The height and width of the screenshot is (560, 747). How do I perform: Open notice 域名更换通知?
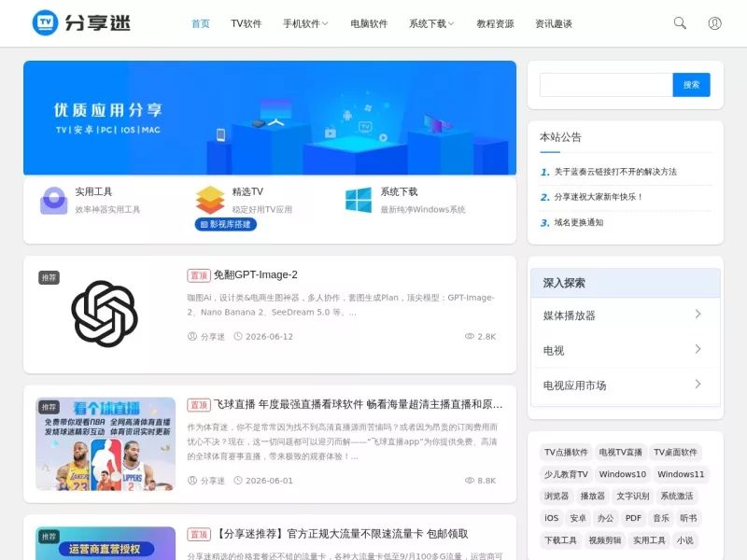click(578, 222)
